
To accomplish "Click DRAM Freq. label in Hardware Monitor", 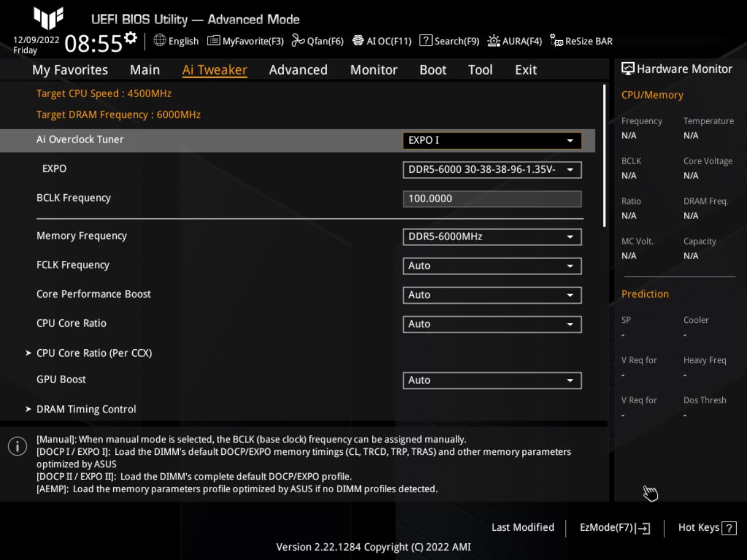I will [706, 201].
